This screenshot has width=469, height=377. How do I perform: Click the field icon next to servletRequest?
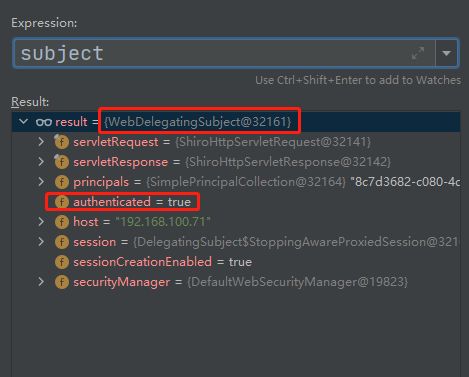tap(62, 142)
